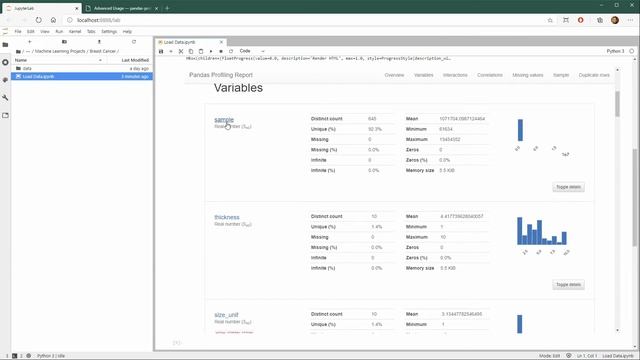This screenshot has width=640, height=360.
Task: Restart the kernel icon in notebook toolbar
Action: 231,51
